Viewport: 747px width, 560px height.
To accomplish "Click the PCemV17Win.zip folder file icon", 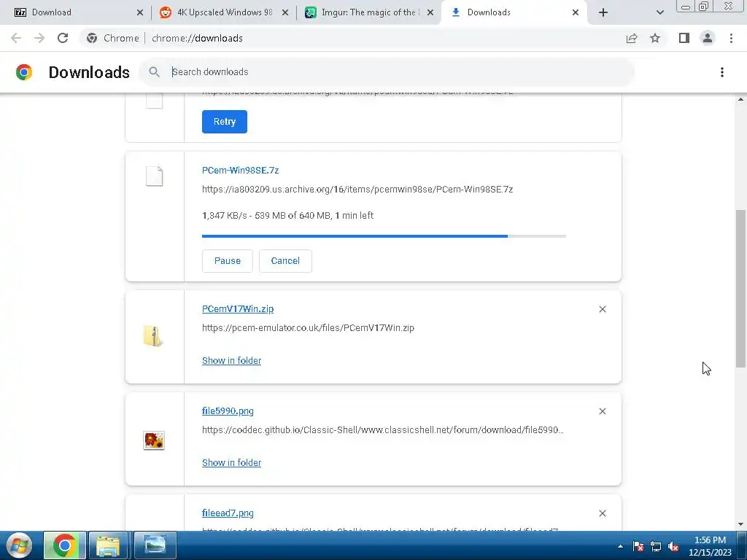I will pyautogui.click(x=153, y=336).
